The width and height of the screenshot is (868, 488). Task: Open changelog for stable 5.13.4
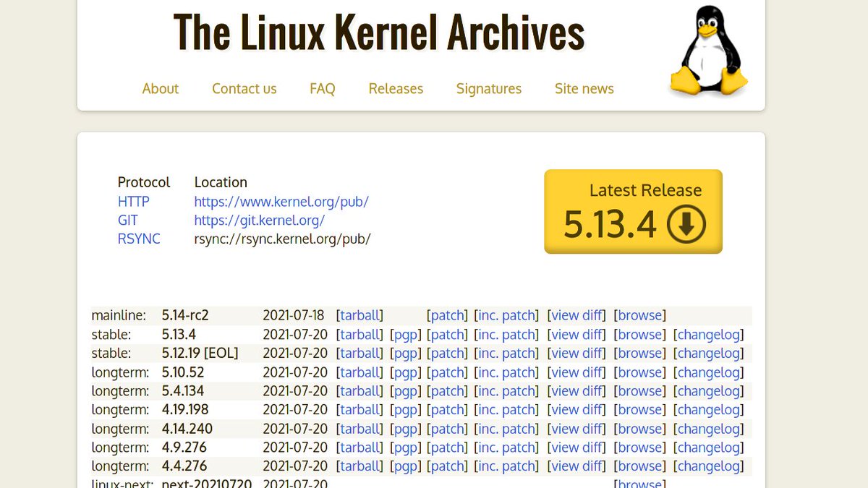709,335
